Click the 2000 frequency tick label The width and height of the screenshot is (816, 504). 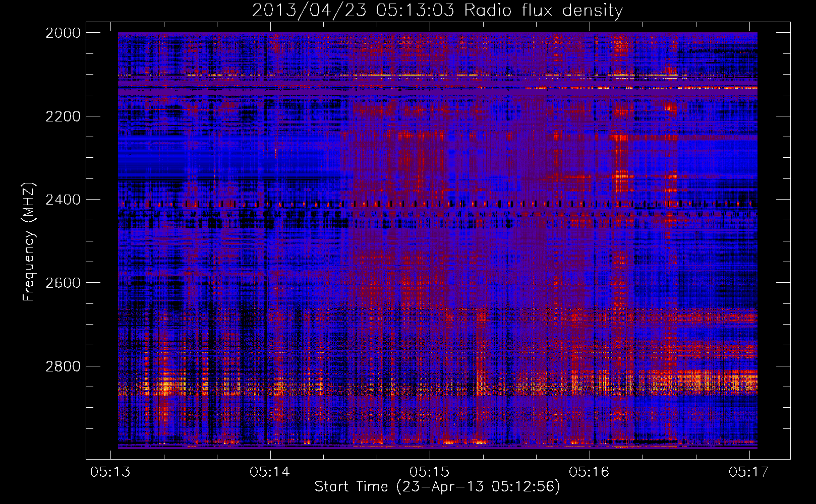tap(63, 33)
